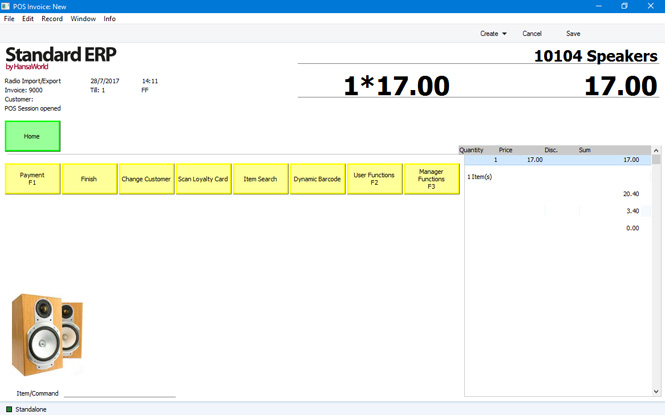This screenshot has height=415, width=665.
Task: Save the POS invoice
Action: (x=573, y=33)
